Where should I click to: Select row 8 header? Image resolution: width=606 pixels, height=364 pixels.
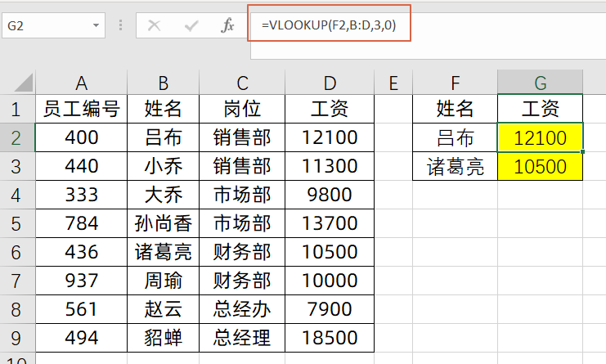pos(17,309)
